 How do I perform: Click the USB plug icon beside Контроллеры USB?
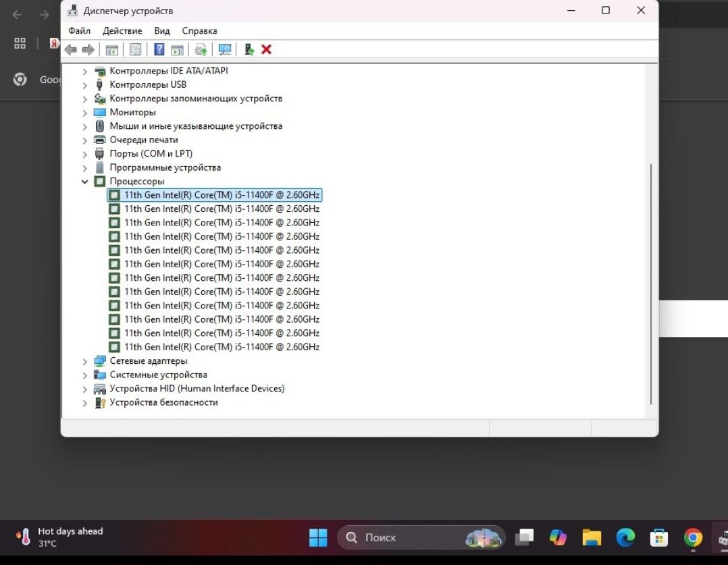tap(99, 84)
